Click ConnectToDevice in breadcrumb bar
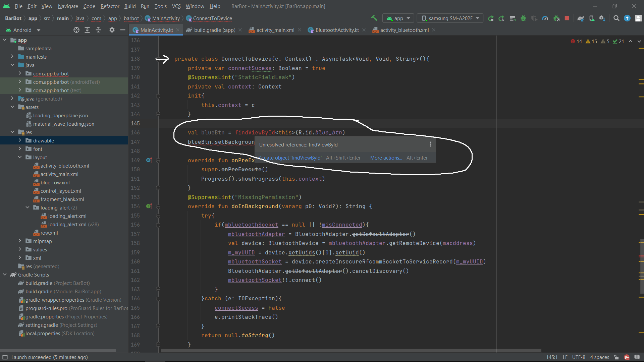Image resolution: width=644 pixels, height=362 pixels. point(209,18)
